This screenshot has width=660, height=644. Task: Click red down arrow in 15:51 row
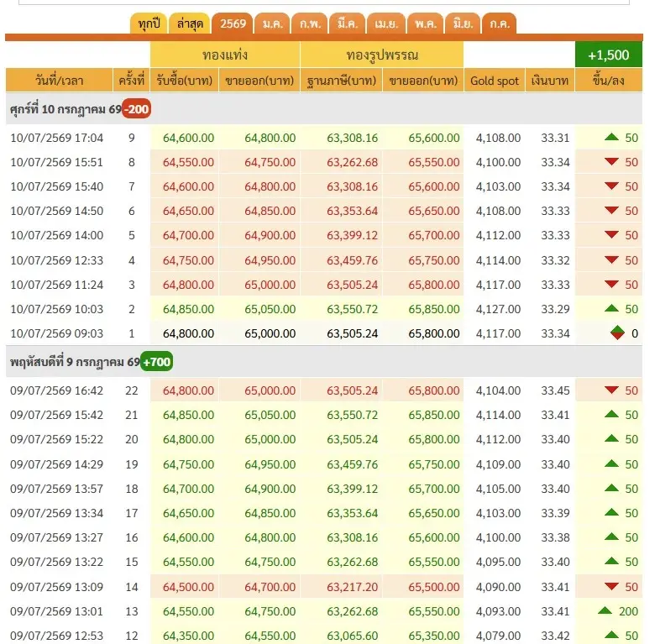pyautogui.click(x=611, y=161)
